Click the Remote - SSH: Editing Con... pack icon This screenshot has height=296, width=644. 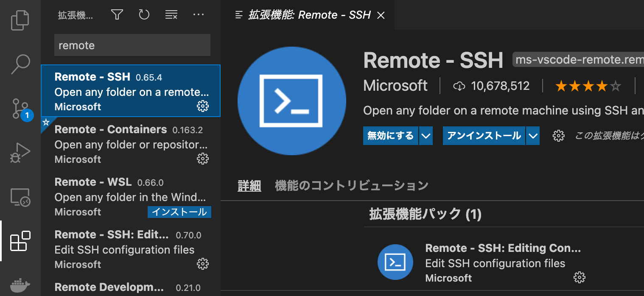[x=395, y=262]
